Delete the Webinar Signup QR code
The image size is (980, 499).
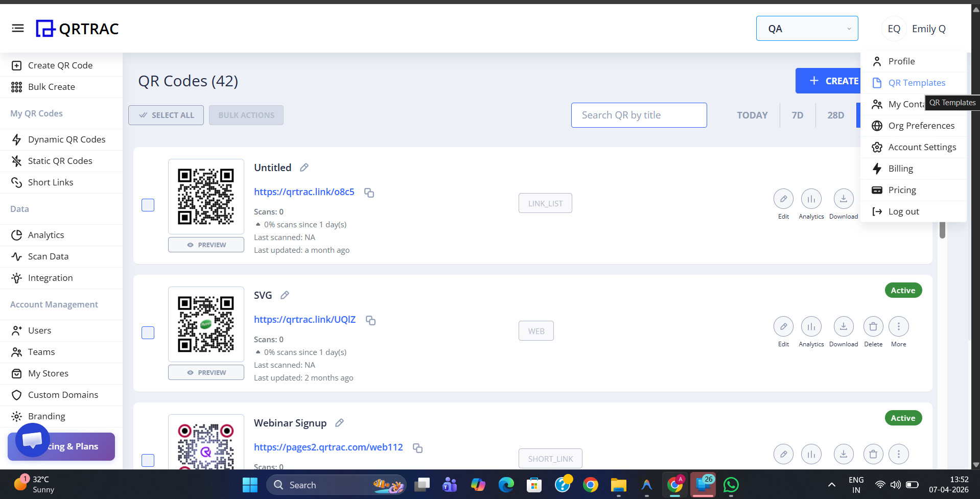[873, 454]
